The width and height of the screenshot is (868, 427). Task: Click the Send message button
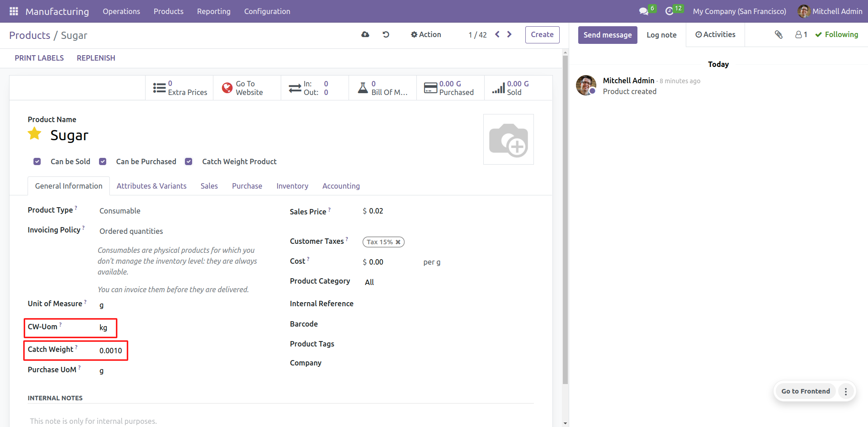coord(607,35)
